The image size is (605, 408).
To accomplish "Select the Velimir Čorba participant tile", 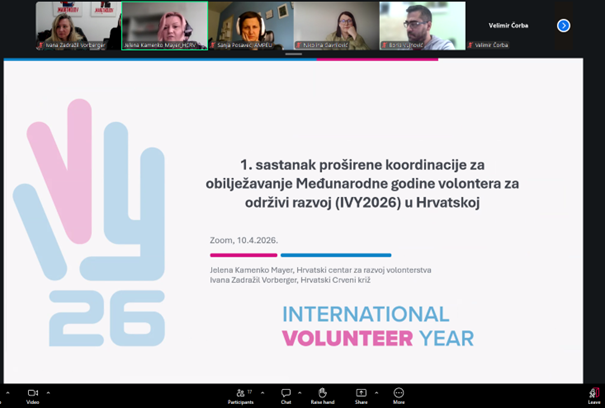I will tap(508, 25).
